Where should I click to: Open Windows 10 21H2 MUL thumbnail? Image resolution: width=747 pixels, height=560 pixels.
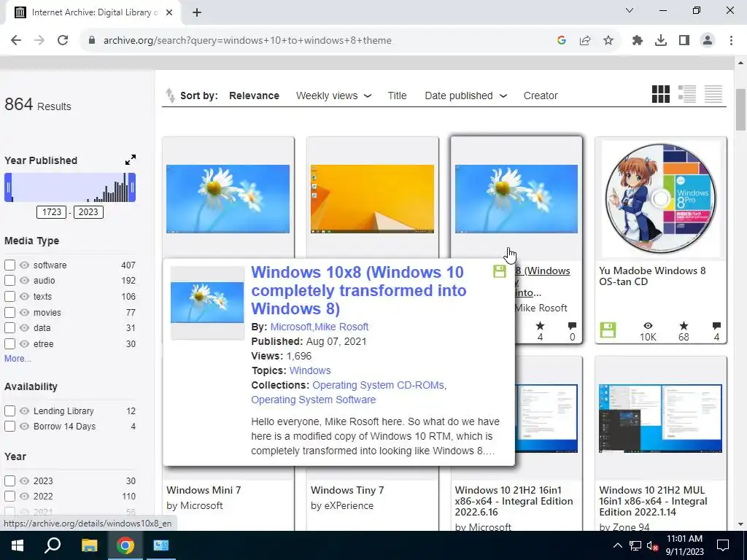(x=660, y=418)
